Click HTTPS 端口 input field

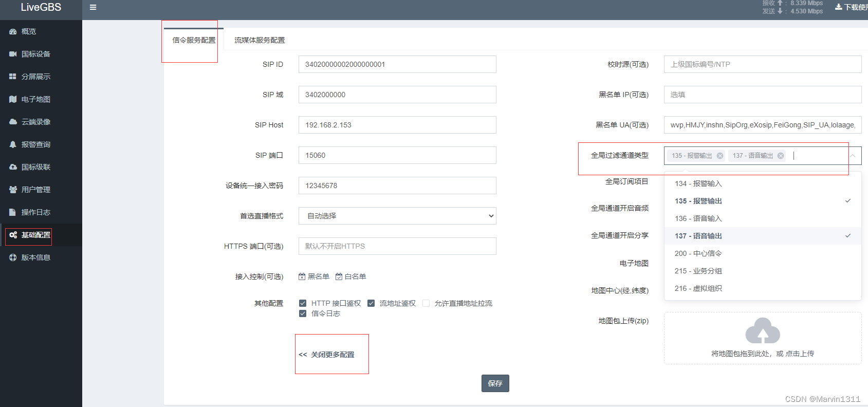(x=397, y=246)
